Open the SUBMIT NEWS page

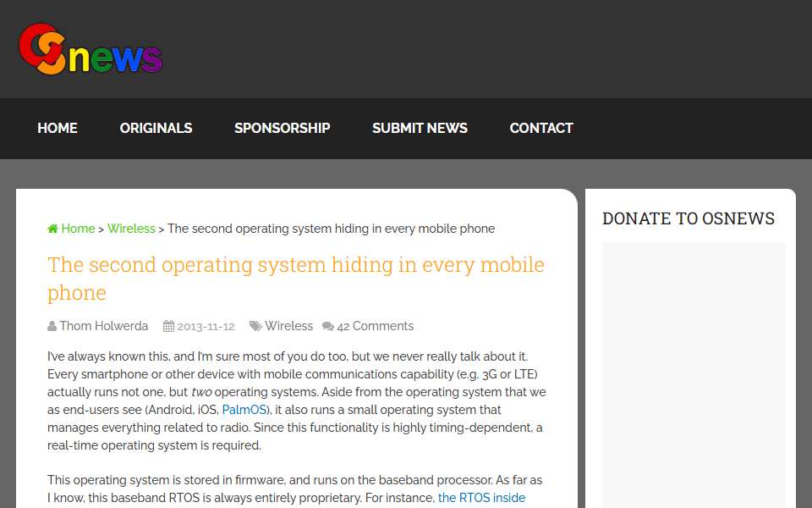(420, 128)
